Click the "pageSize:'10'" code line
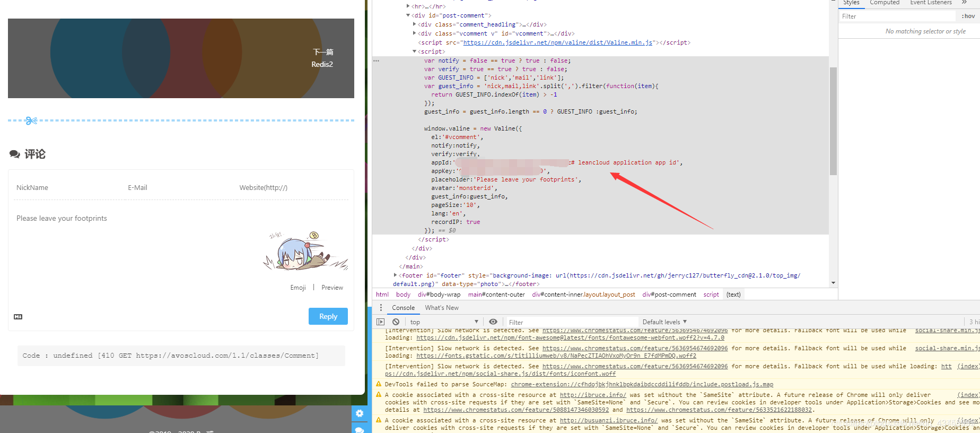The width and height of the screenshot is (980, 433). 455,205
